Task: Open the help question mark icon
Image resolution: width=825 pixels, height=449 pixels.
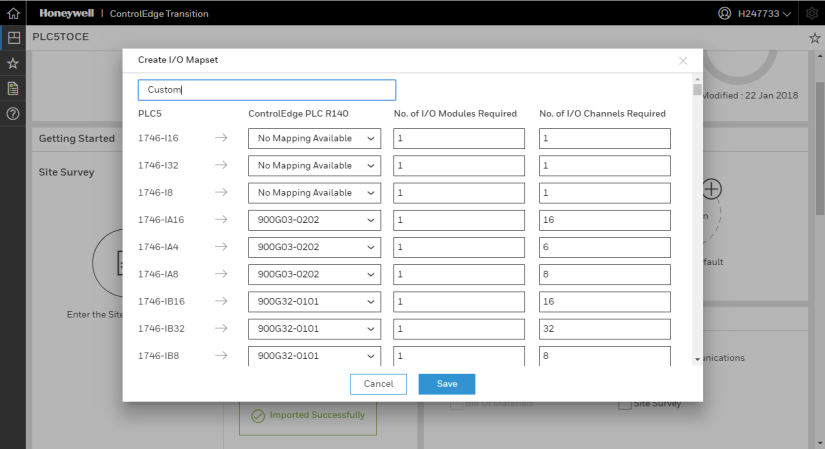Action: tap(13, 114)
